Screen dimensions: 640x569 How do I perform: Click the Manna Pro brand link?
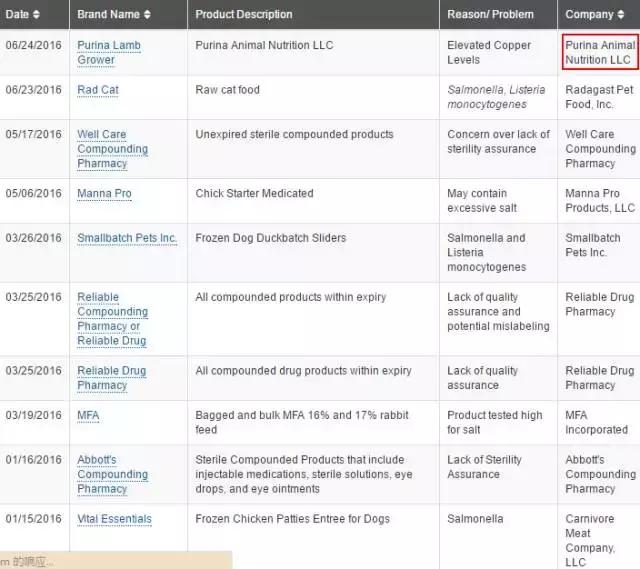pyautogui.click(x=104, y=193)
